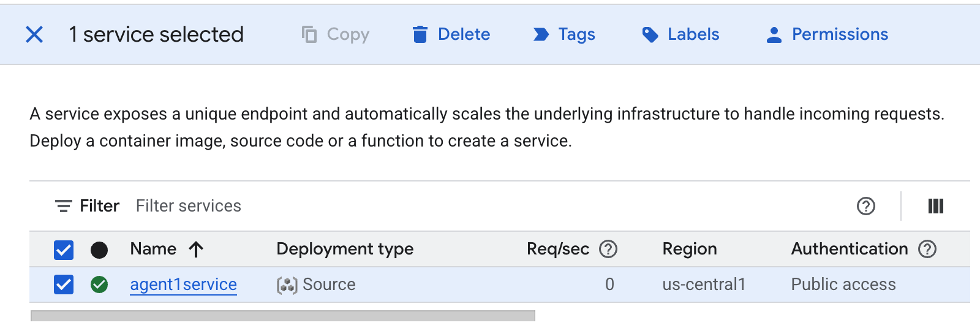This screenshot has width=980, height=336.
Task: Uncheck the select-all services checkbox
Action: pyautogui.click(x=64, y=250)
